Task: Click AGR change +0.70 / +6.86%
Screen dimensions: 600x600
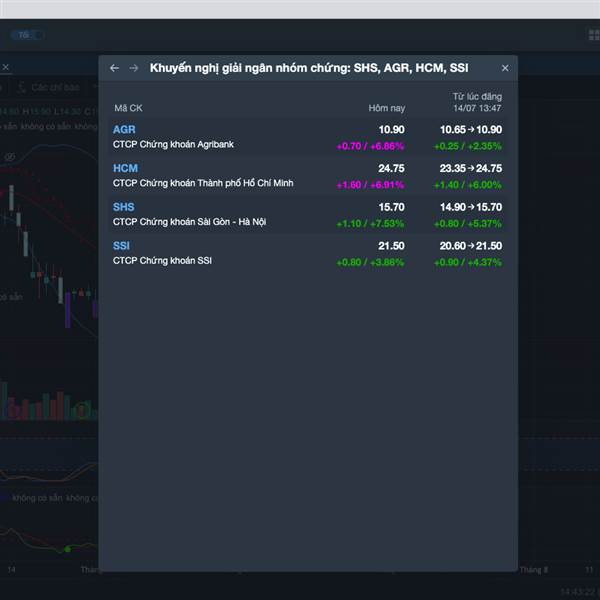Action: pyautogui.click(x=370, y=146)
